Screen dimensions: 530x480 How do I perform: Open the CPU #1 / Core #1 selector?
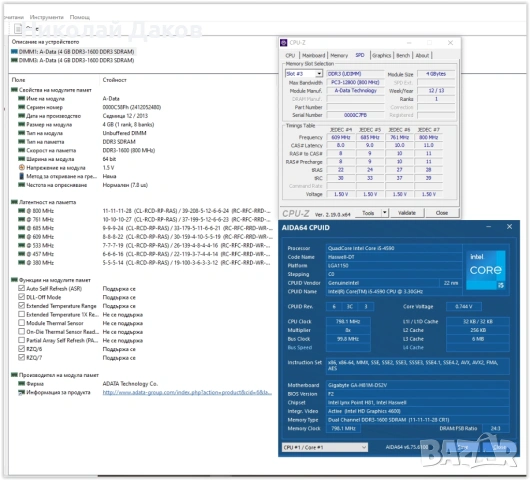coord(325,447)
